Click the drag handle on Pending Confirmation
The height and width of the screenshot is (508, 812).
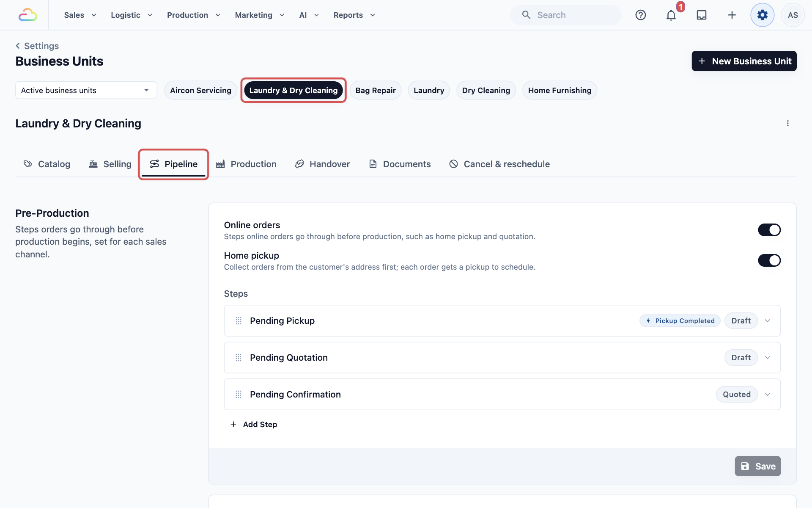tap(239, 395)
